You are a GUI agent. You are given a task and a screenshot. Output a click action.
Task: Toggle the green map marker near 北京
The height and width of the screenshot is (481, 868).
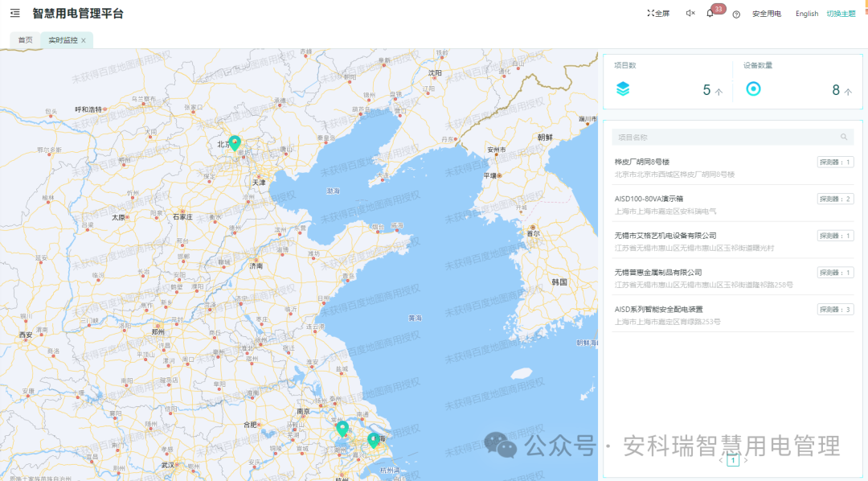(235, 142)
